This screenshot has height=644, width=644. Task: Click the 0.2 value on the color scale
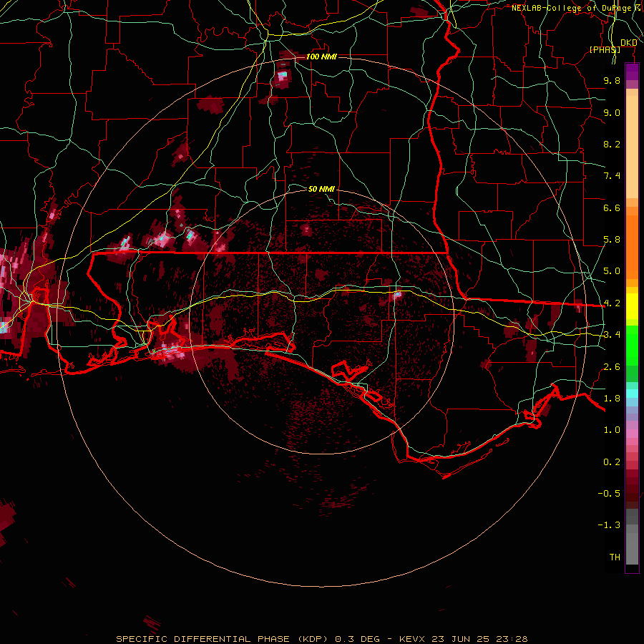coord(612,462)
